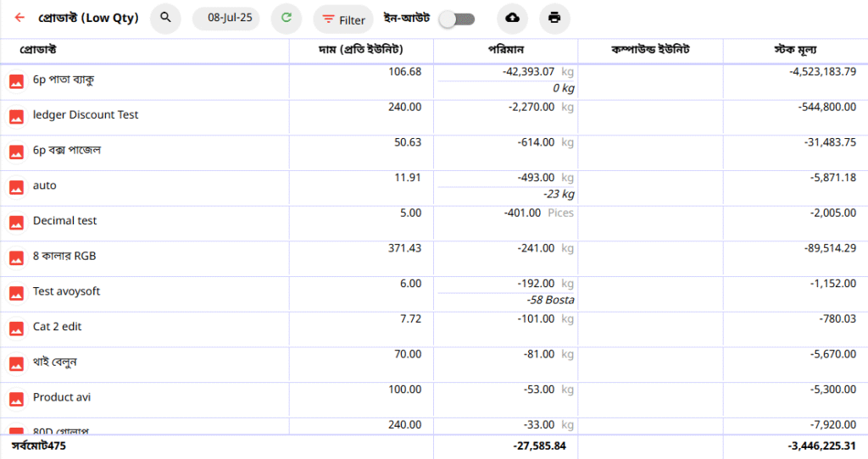868x459 pixels.
Task: Select price 106.68
Action: pyautogui.click(x=404, y=72)
